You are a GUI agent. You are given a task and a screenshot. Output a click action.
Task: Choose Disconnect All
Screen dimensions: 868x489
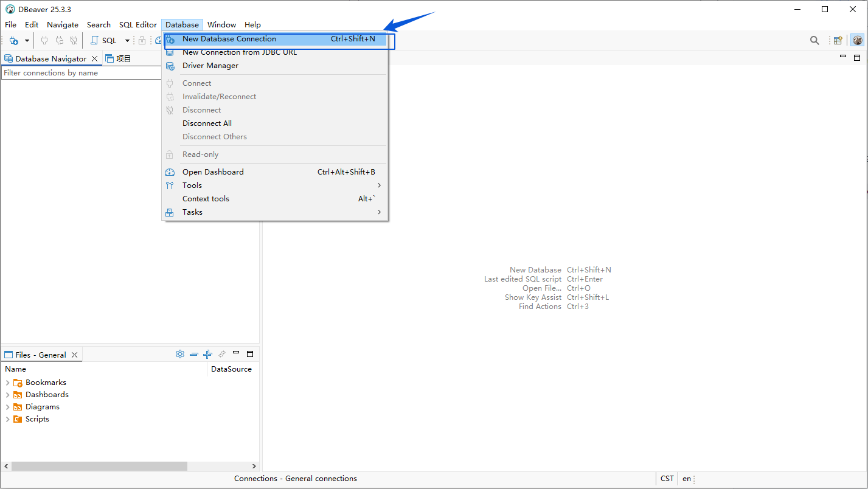click(275, 123)
